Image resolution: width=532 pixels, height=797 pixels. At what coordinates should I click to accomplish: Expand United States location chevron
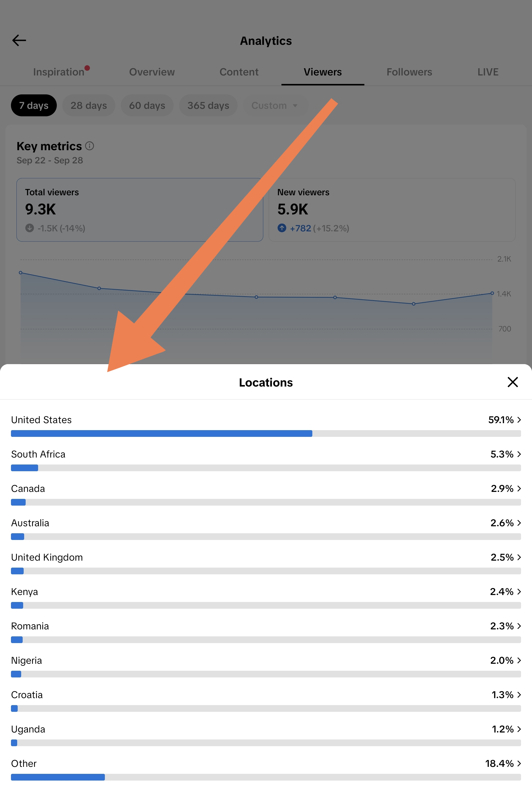(519, 420)
